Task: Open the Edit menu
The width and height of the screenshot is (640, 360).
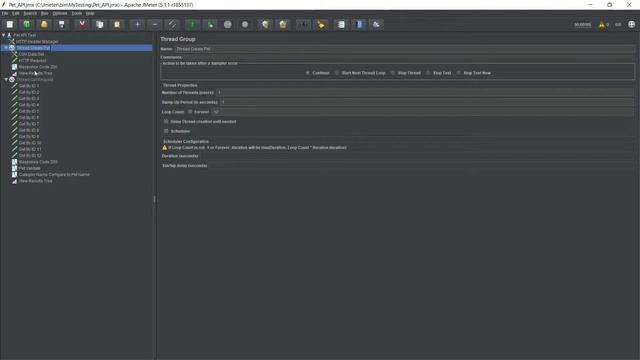Action: coord(16,13)
